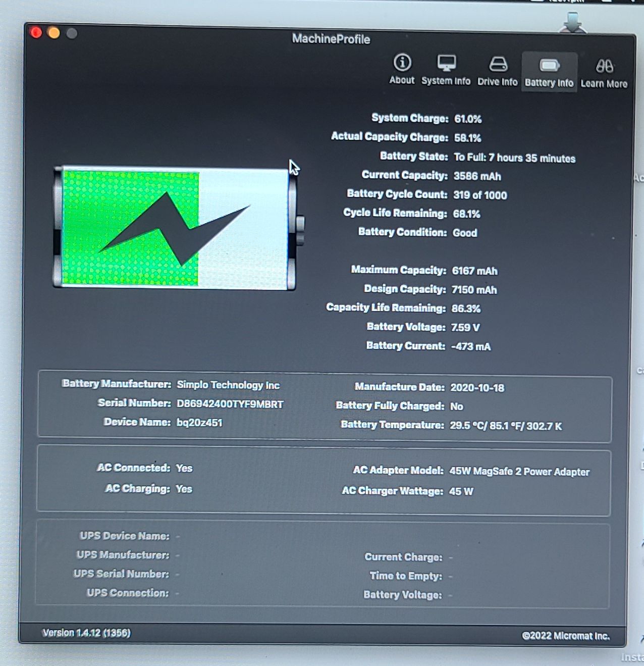Click the Version 1.4.12 text
Screen dimensions: 644x666
pyautogui.click(x=86, y=633)
